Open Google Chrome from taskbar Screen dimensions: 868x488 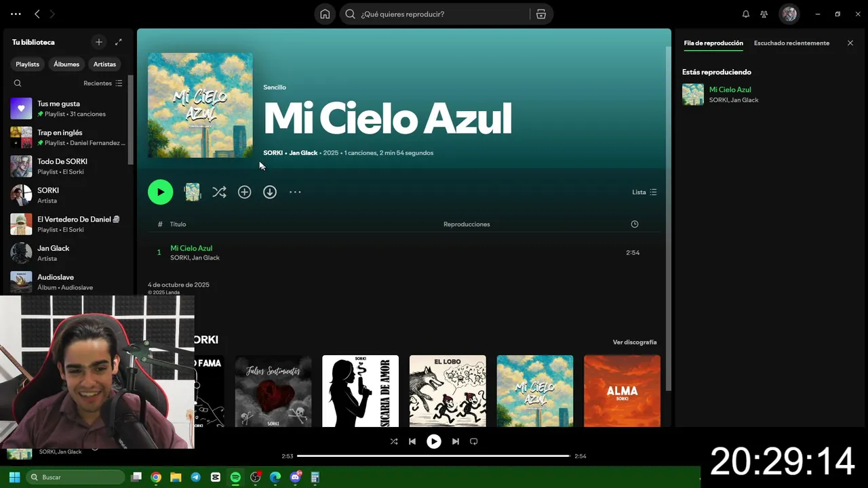(156, 477)
